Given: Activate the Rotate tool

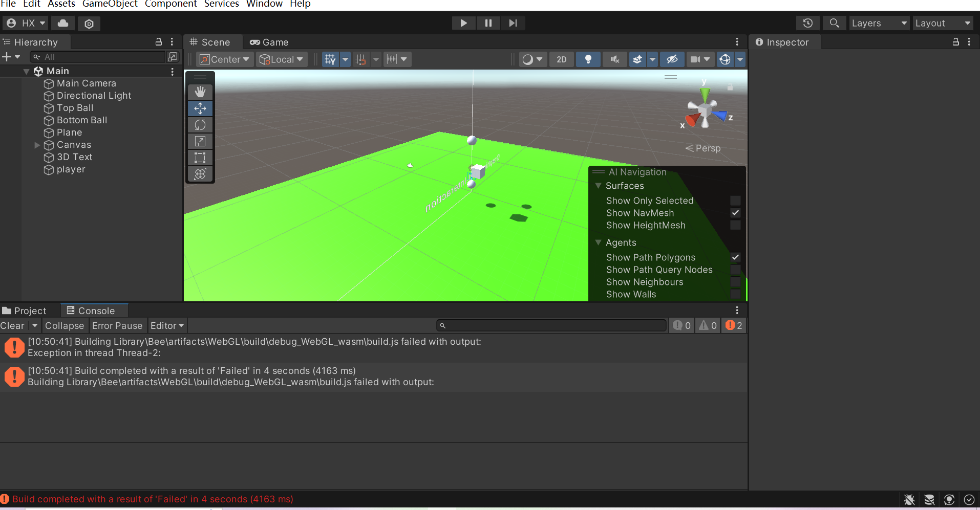Looking at the screenshot, I should (x=199, y=125).
